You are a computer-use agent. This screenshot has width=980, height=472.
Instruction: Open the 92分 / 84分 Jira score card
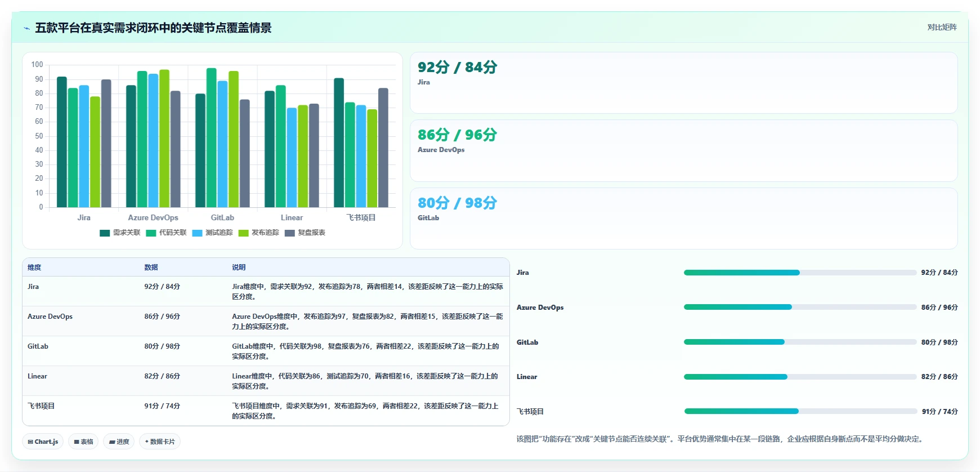tap(683, 83)
